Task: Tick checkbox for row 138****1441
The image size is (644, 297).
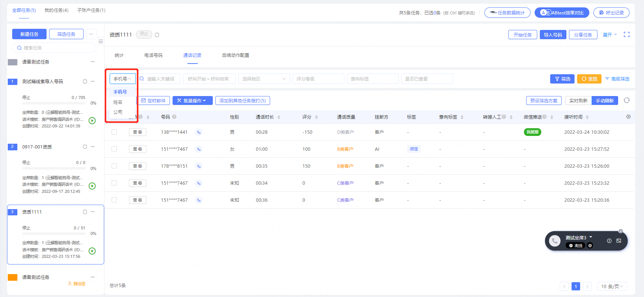Action: (x=114, y=132)
